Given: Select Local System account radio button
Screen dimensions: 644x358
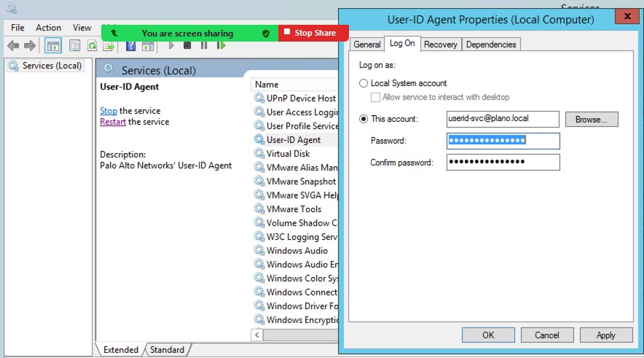Looking at the screenshot, I should point(364,83).
